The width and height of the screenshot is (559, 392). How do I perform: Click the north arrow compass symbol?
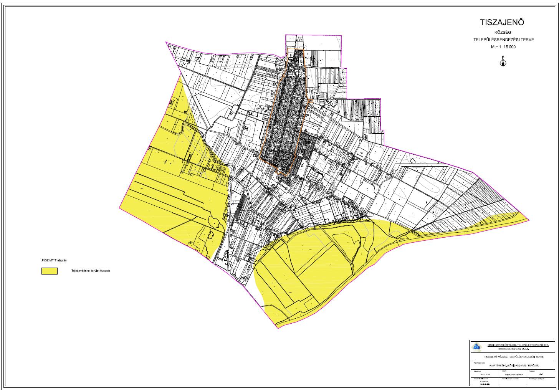point(502,62)
